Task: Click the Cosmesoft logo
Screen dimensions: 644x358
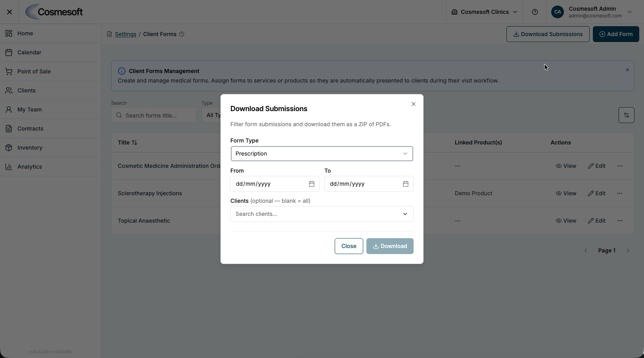Action: coord(54,12)
